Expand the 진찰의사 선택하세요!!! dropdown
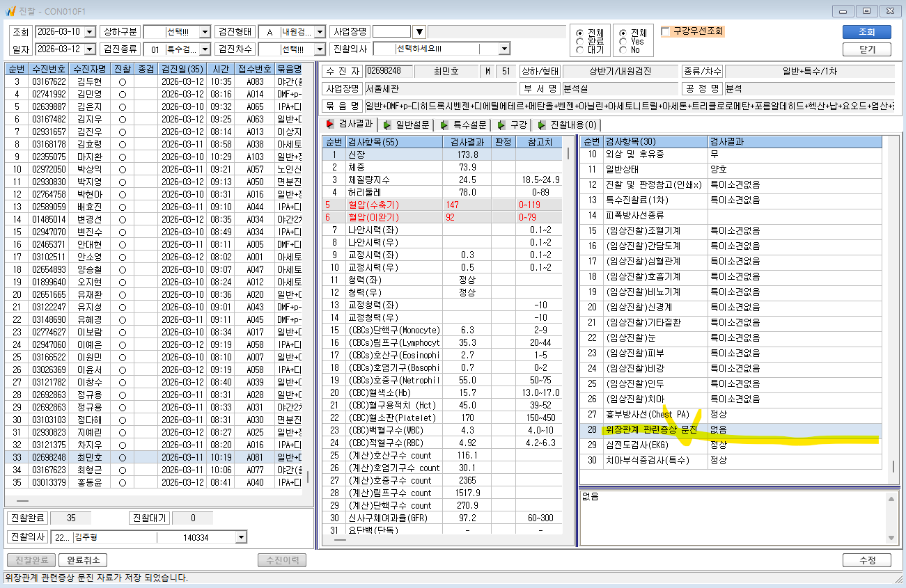This screenshot has height=588, width=906. point(504,49)
